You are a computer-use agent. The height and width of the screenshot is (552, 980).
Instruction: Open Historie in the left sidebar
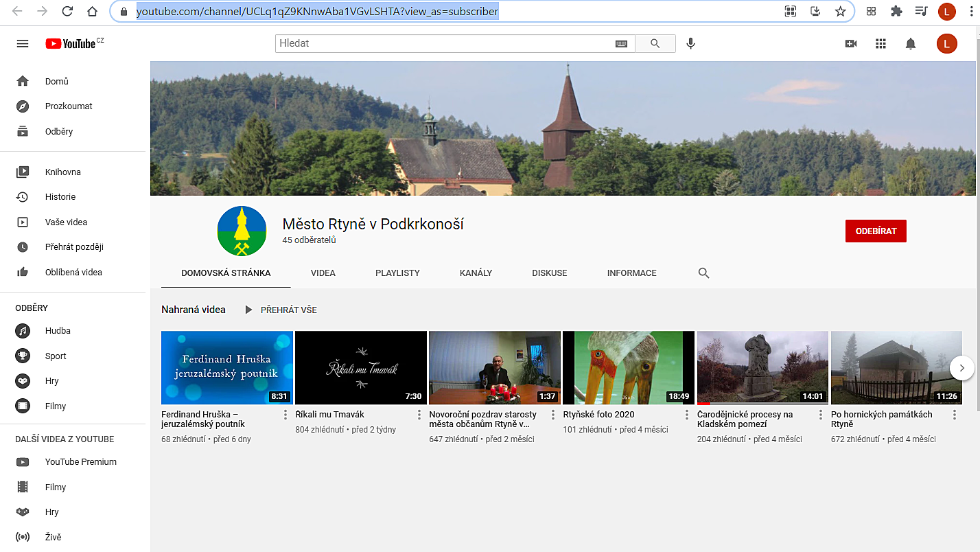coord(60,197)
